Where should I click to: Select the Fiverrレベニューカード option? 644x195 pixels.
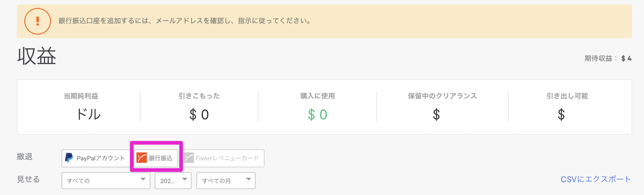[222, 158]
